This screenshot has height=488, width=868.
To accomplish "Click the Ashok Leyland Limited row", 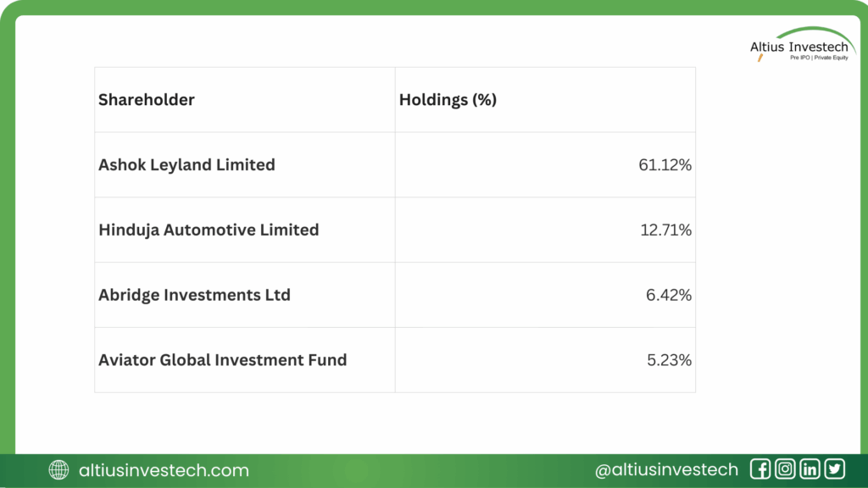I will click(x=186, y=165).
